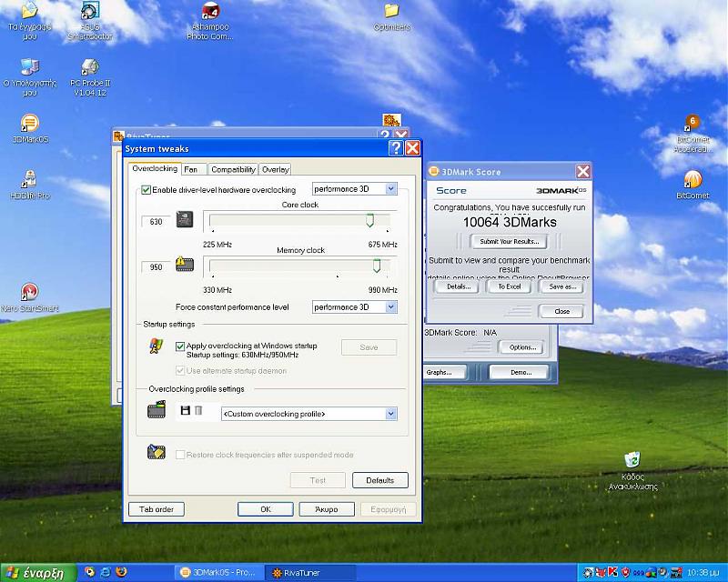Click Submit Your Results in 3DMark Score
Image resolution: width=728 pixels, height=582 pixels.
click(x=510, y=241)
